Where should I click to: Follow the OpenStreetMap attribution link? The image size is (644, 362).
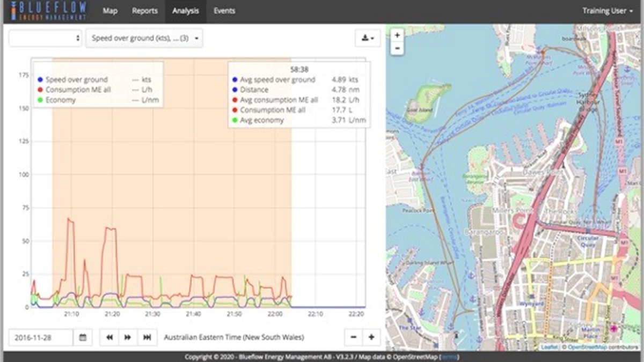pyautogui.click(x=587, y=348)
